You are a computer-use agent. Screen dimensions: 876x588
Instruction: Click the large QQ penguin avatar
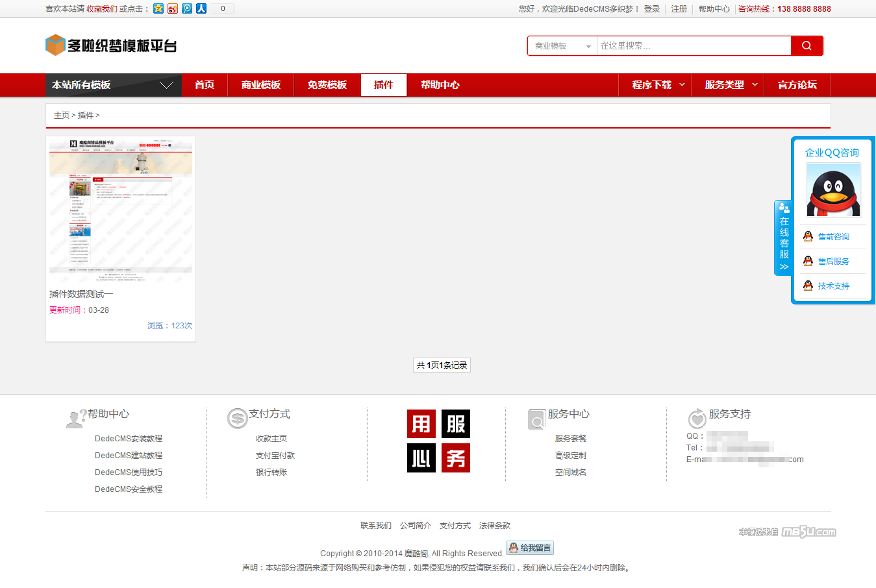[x=833, y=190]
